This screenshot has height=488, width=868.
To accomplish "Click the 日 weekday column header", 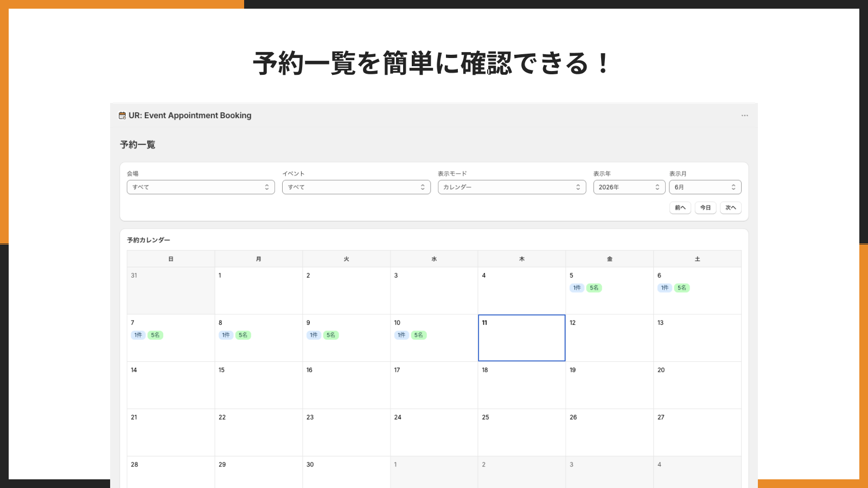I will click(x=171, y=259).
